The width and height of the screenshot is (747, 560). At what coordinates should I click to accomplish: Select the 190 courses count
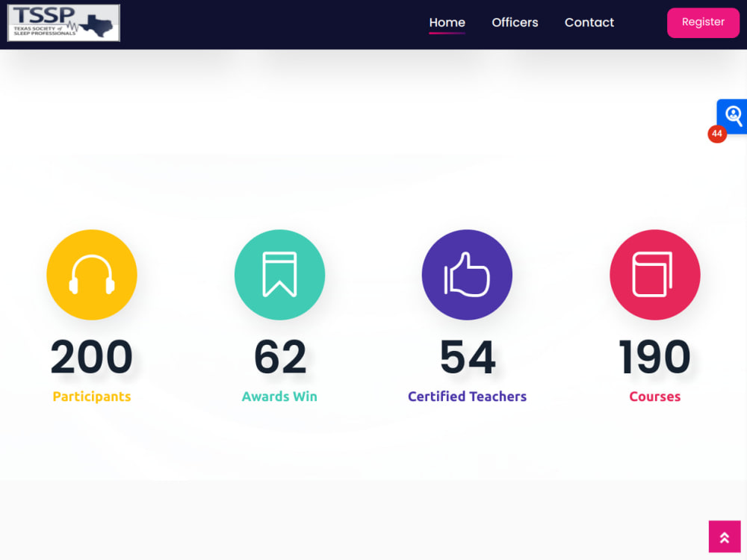click(x=654, y=357)
